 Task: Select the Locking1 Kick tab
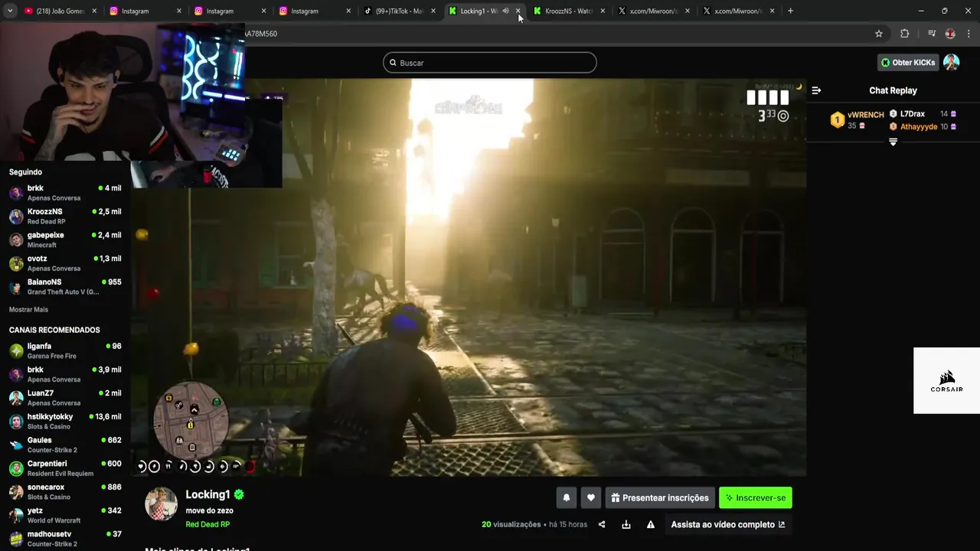479,11
